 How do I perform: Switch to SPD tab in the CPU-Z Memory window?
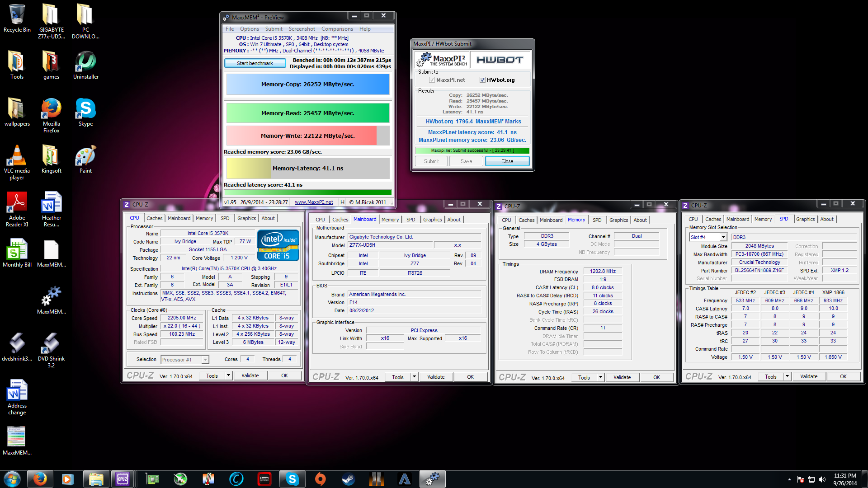tap(597, 220)
